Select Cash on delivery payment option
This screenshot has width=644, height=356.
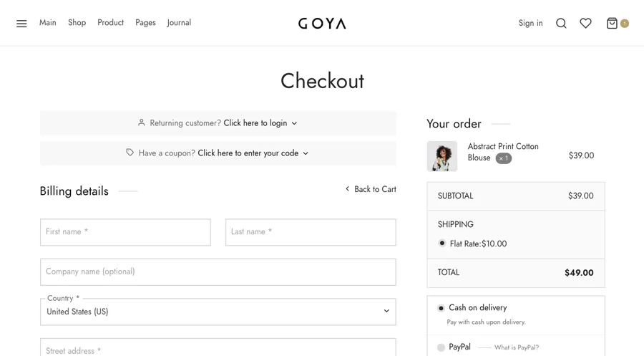click(x=441, y=308)
